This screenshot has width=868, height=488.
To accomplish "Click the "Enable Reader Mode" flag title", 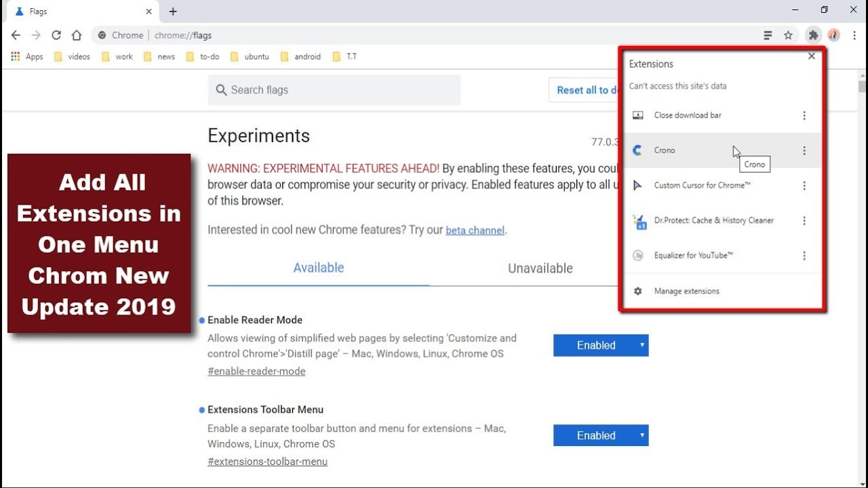I will coord(255,320).
